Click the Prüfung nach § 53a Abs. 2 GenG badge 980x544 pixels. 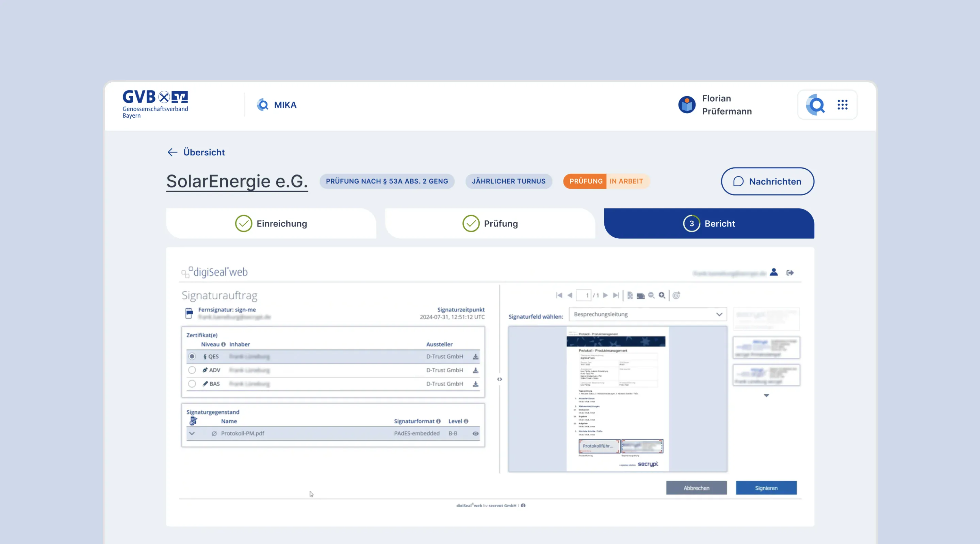click(x=387, y=181)
